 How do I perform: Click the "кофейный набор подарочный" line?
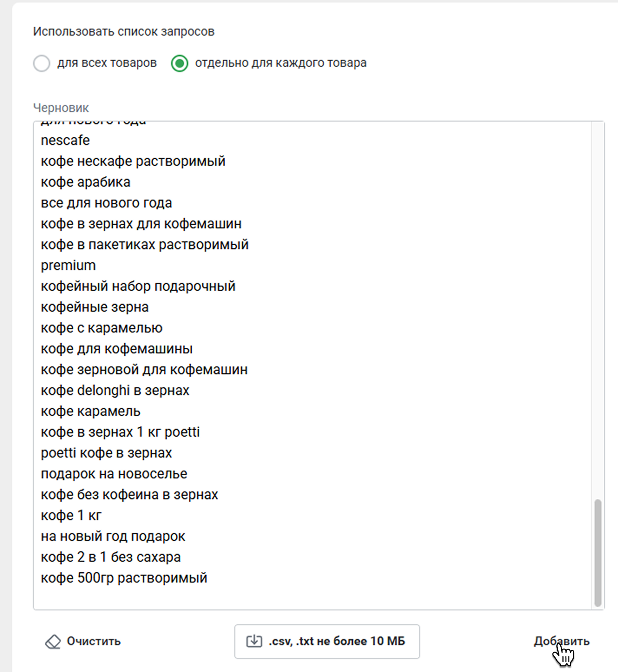coord(138,286)
